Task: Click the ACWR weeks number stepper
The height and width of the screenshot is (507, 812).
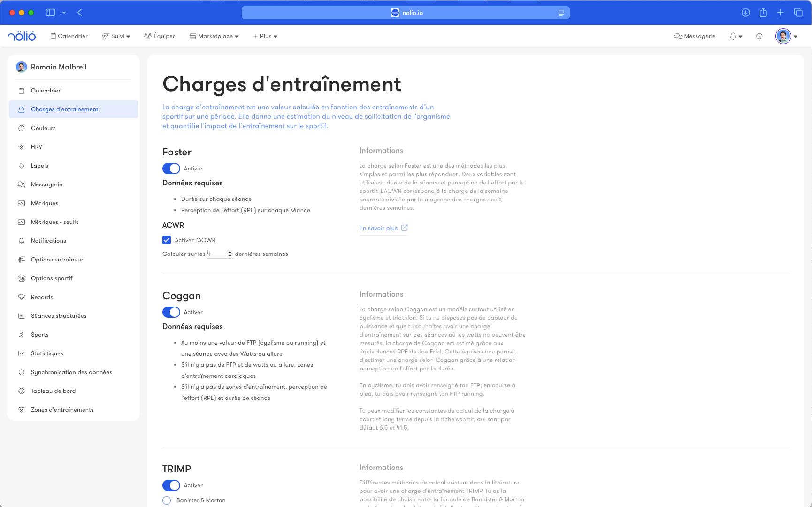Action: tap(230, 254)
